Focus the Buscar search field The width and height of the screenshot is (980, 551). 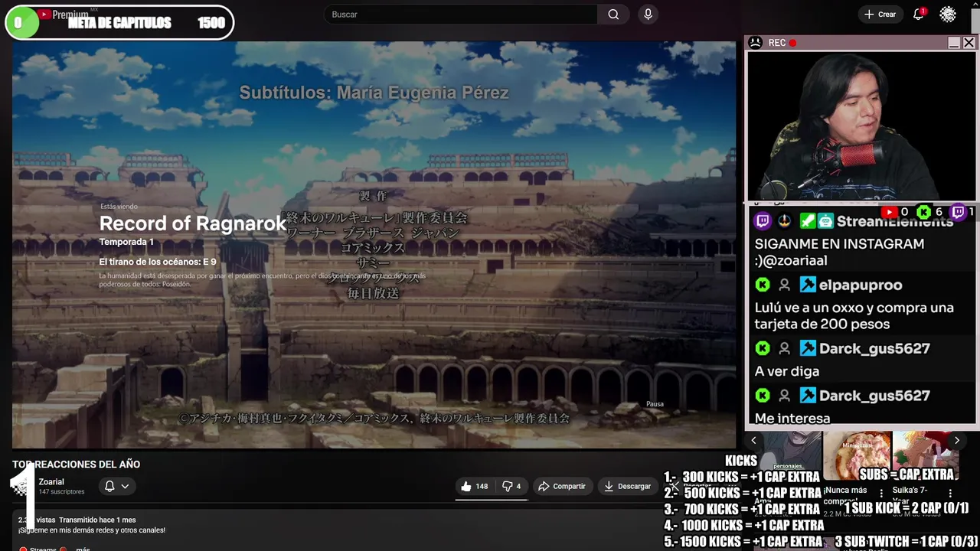(461, 15)
